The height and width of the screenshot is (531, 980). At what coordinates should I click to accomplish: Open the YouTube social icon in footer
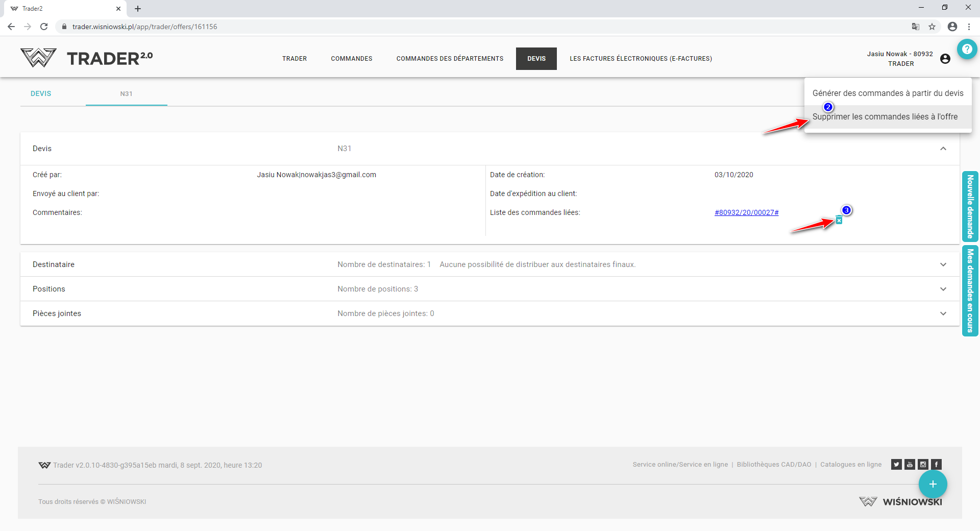coord(910,464)
